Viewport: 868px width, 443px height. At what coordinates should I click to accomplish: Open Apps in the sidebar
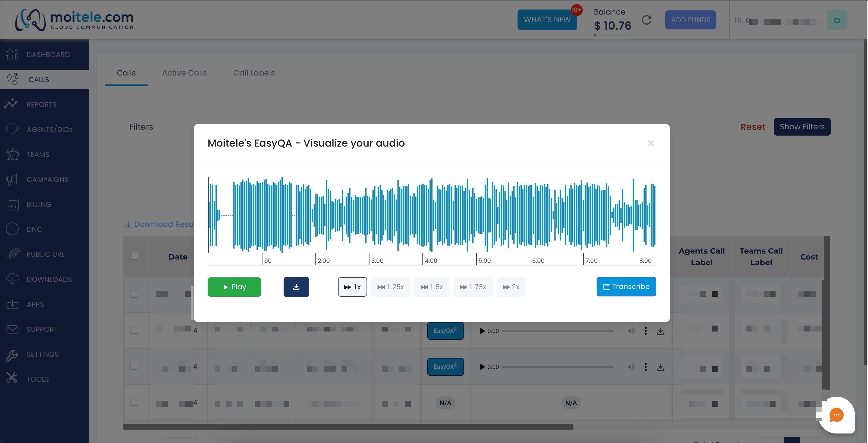coord(45,304)
